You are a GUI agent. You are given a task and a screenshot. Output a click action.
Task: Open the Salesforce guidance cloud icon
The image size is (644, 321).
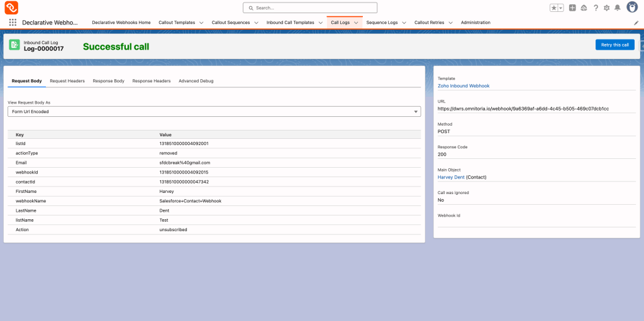pyautogui.click(x=584, y=8)
